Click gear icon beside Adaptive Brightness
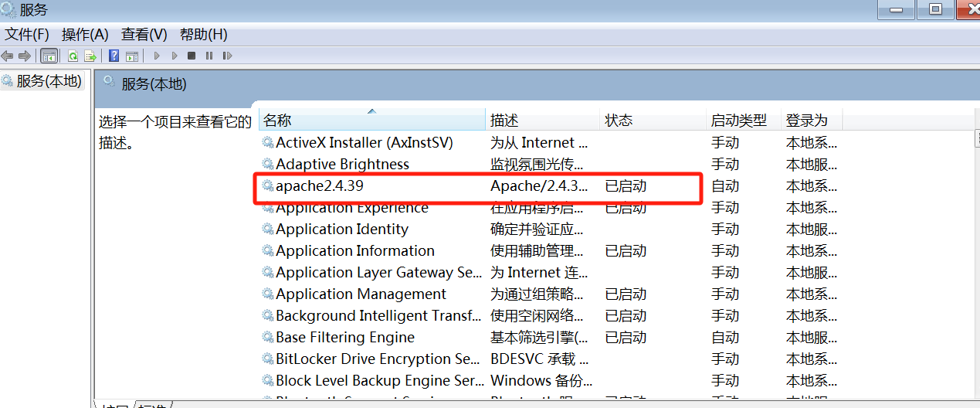Screen dimensions: 980x408 click(x=268, y=164)
